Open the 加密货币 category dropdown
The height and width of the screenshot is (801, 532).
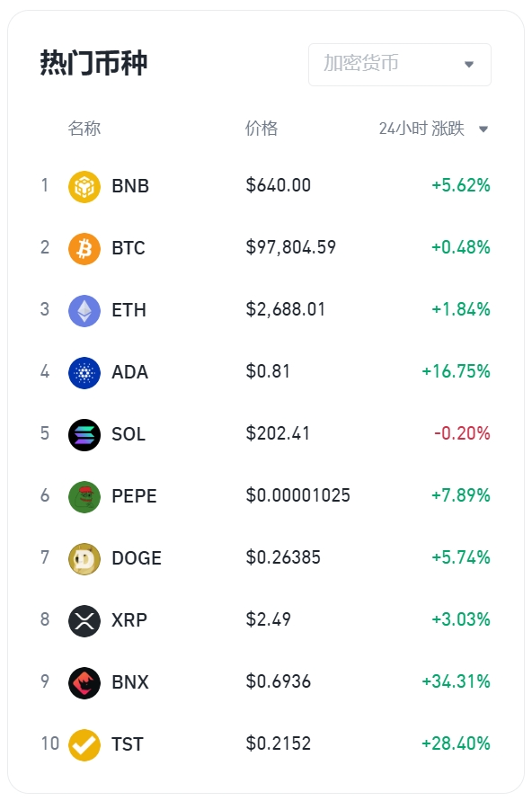[x=400, y=65]
